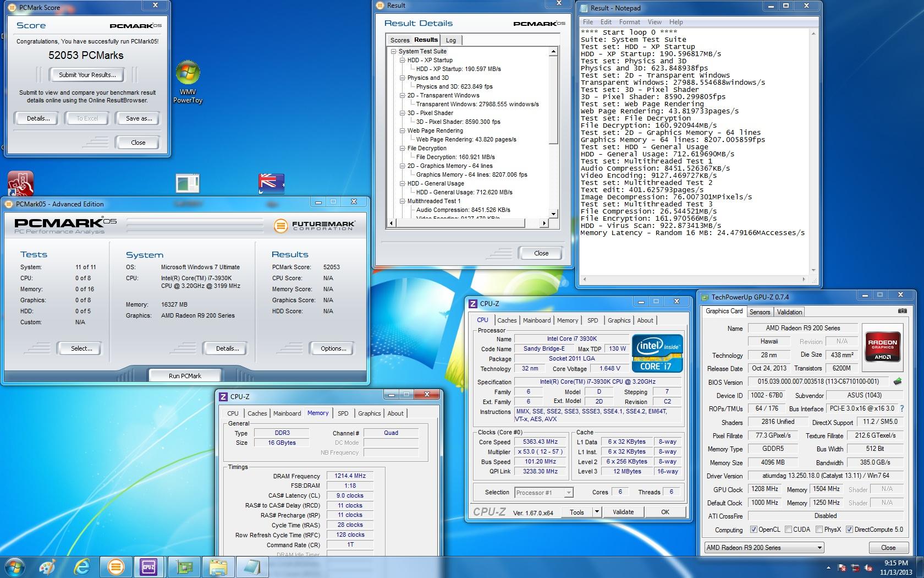Viewport: 924px width, 578px height.
Task: Collapse the Multithreaded Test 1 node
Action: point(402,201)
